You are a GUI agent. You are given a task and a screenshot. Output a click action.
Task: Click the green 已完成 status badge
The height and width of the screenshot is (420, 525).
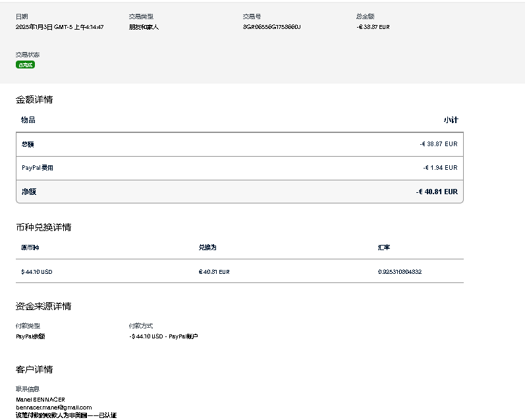pyautogui.click(x=25, y=65)
